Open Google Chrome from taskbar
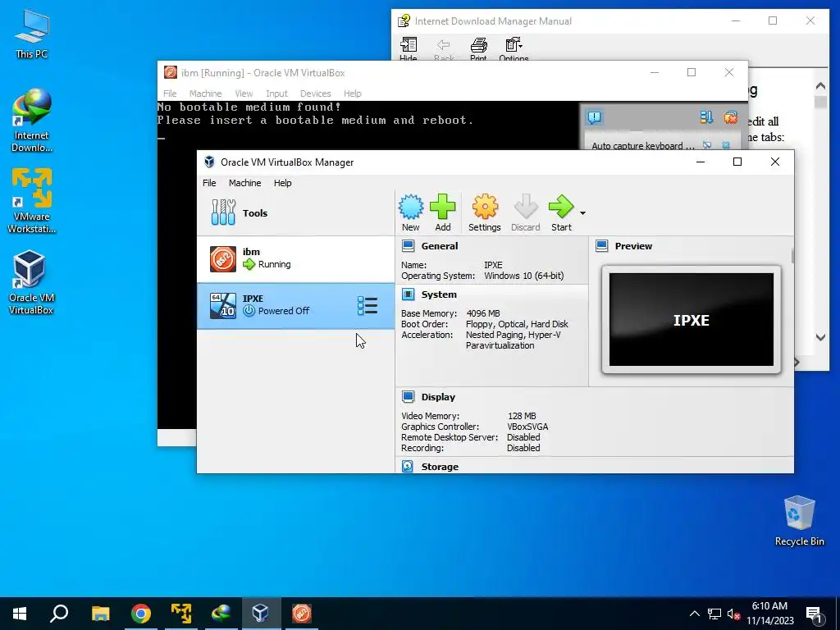 141,614
